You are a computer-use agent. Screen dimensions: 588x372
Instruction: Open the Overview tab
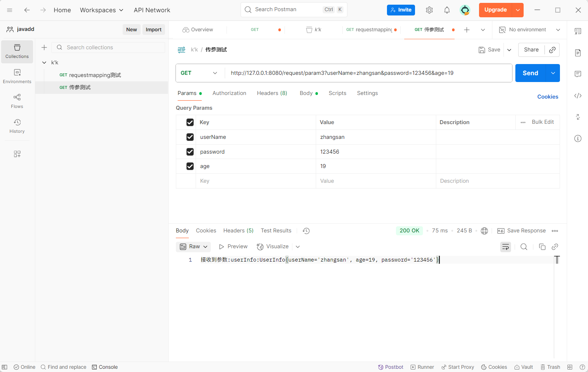coord(198,30)
